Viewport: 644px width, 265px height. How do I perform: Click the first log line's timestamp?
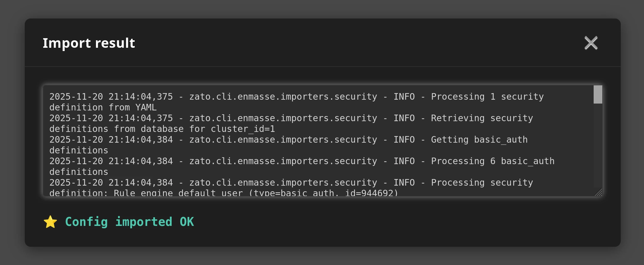111,97
